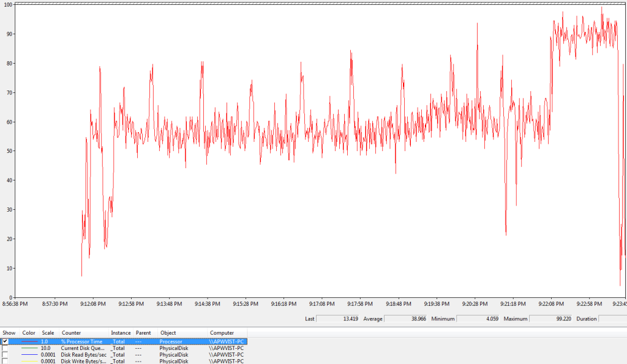The width and height of the screenshot is (627, 364).
Task: Select the Disk Write Bytes/s counter name
Action: tap(83, 361)
